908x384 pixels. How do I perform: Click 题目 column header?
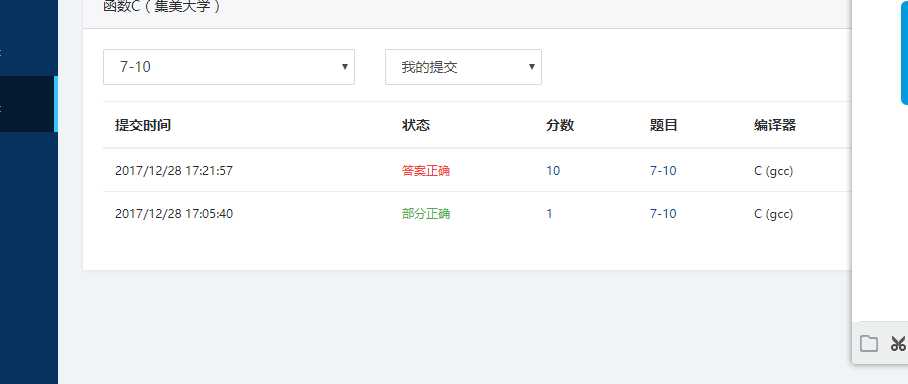pos(664,125)
